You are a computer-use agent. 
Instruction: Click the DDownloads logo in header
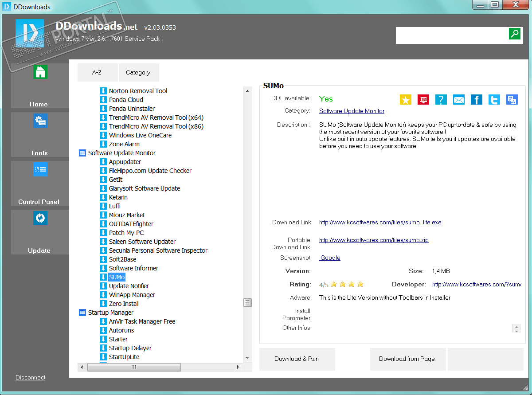[x=30, y=33]
